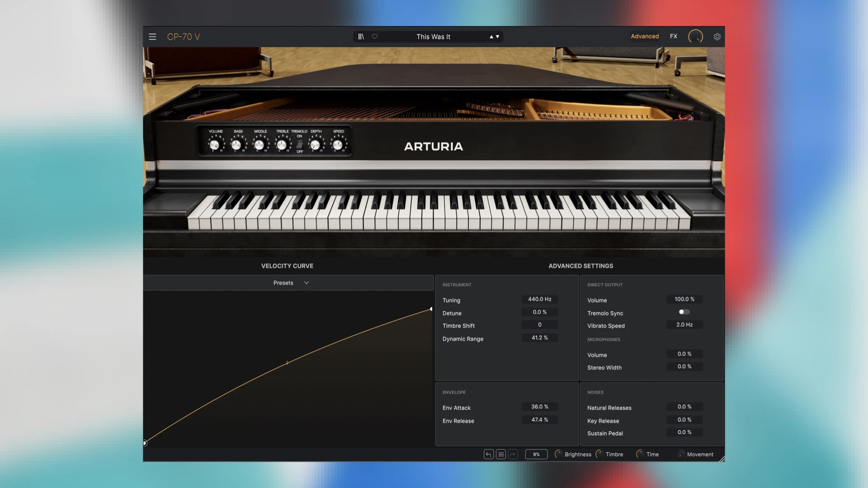This screenshot has width=868, height=488.
Task: Click the velocity curve midpoint handle
Action: coord(288,362)
